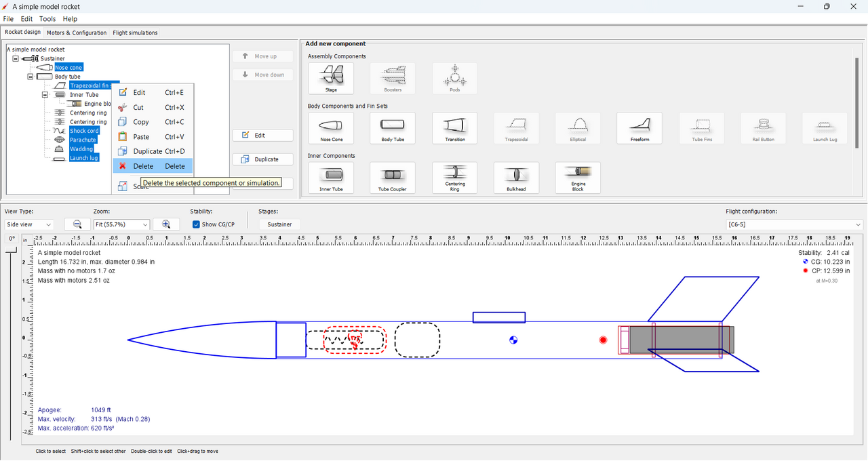Image resolution: width=868 pixels, height=461 pixels.
Task: Add an Inner Tube component
Action: coord(332,178)
